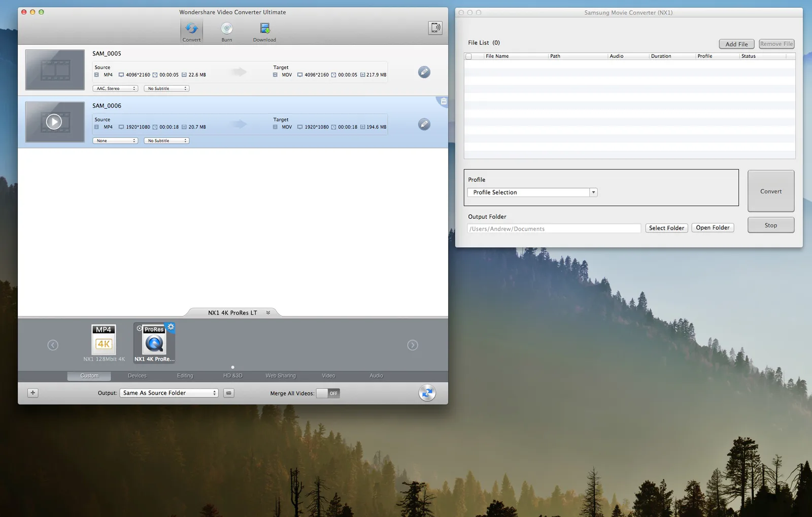
Task: Sort by File Name column header
Action: (x=515, y=56)
